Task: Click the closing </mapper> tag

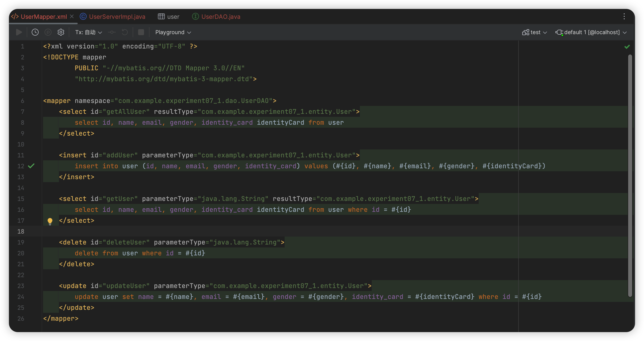Action: tap(61, 318)
